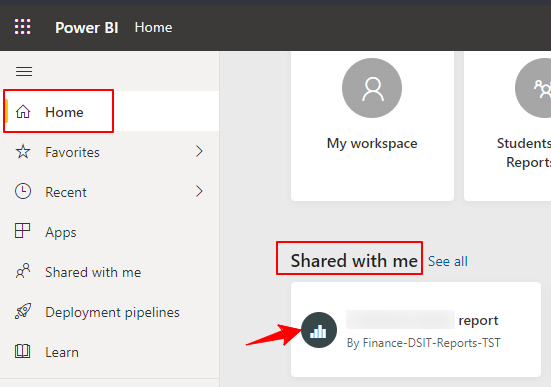Image resolution: width=551 pixels, height=387 pixels.
Task: Open Shared with me in sidebar
Action: pos(110,272)
